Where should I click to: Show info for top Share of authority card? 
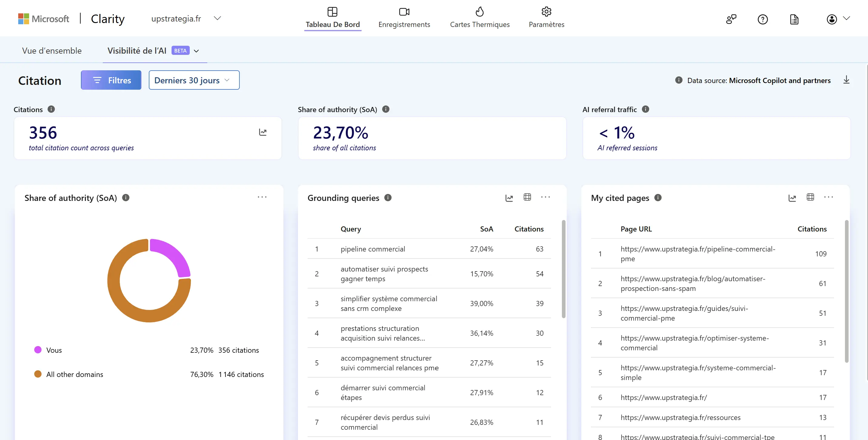[x=386, y=109]
